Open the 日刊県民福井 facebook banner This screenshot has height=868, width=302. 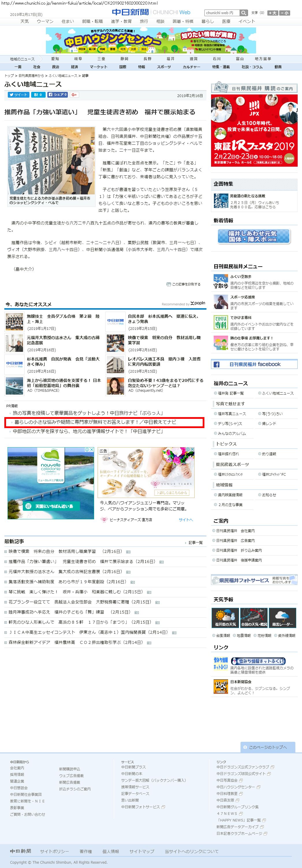(254, 364)
